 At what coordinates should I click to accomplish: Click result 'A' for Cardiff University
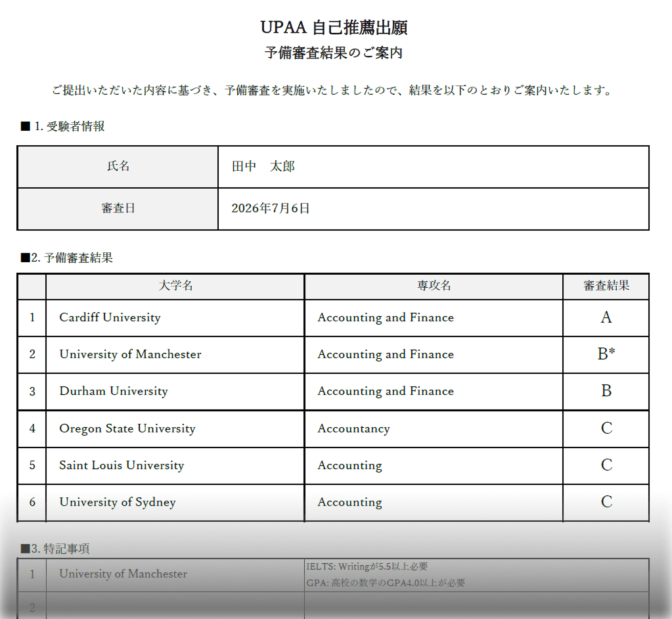pyautogui.click(x=606, y=317)
